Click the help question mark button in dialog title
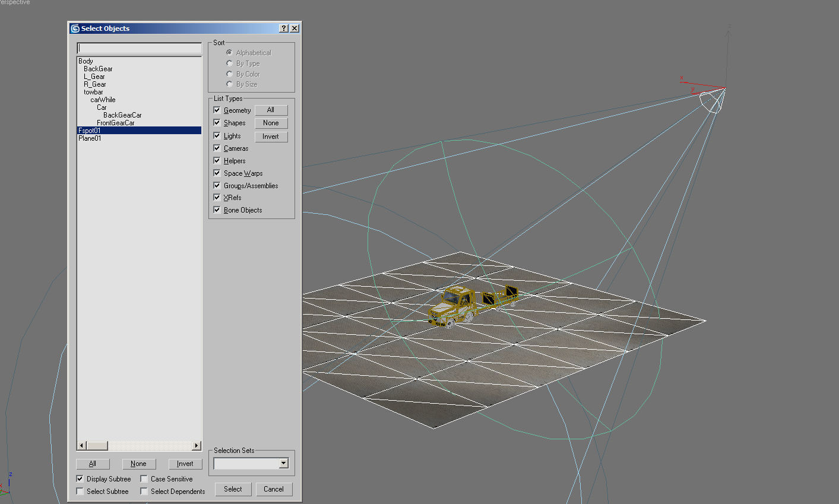Viewport: 839px width, 504px height. pyautogui.click(x=284, y=28)
